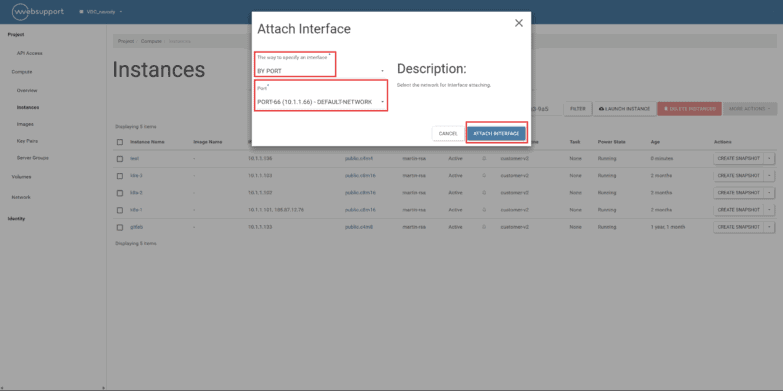This screenshot has height=391, width=783.
Task: Click the lock icon in k8s-2 row
Action: (483, 193)
